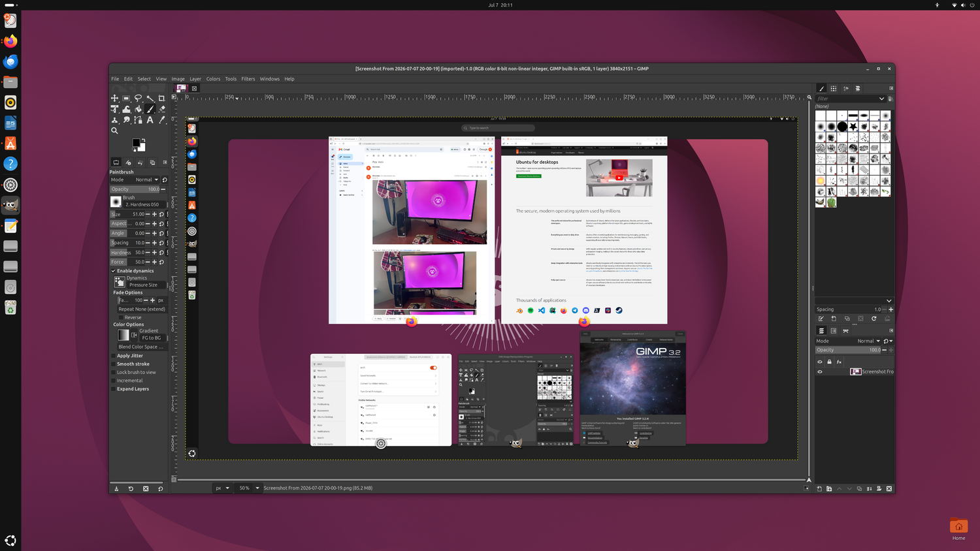
Task: Switch to the Channels tab
Action: coord(833,331)
